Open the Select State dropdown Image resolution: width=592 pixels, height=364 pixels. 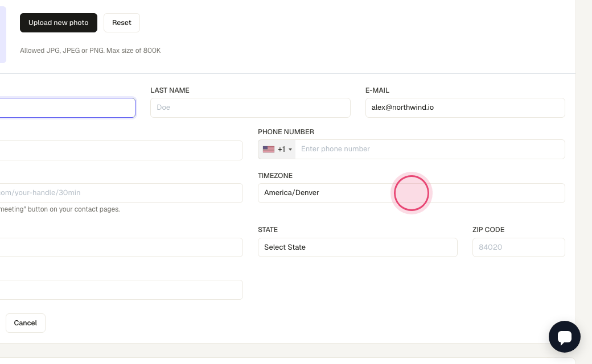coord(357,247)
